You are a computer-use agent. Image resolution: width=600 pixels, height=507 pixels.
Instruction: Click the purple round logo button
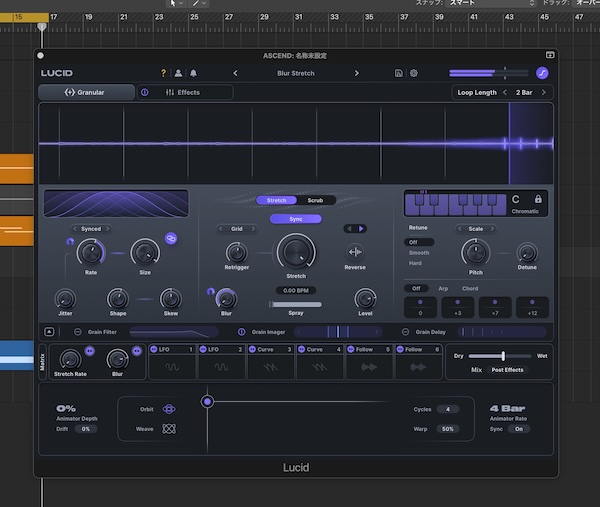[542, 73]
